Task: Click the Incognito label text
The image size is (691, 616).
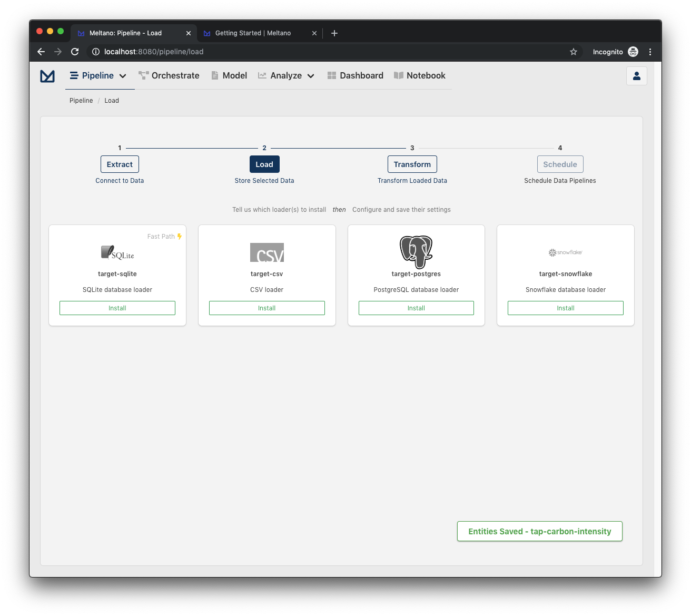Action: pos(608,52)
